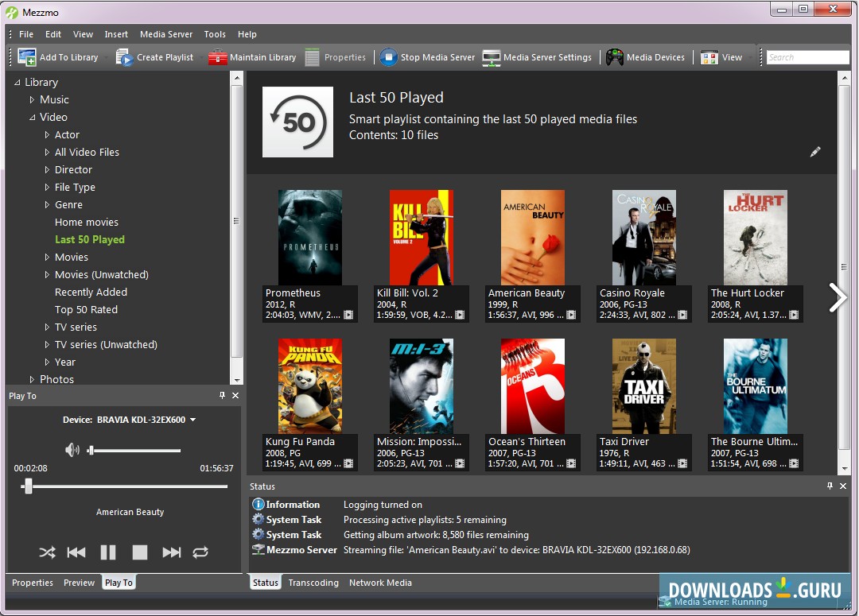Pause the American Beauty playback

pyautogui.click(x=108, y=552)
